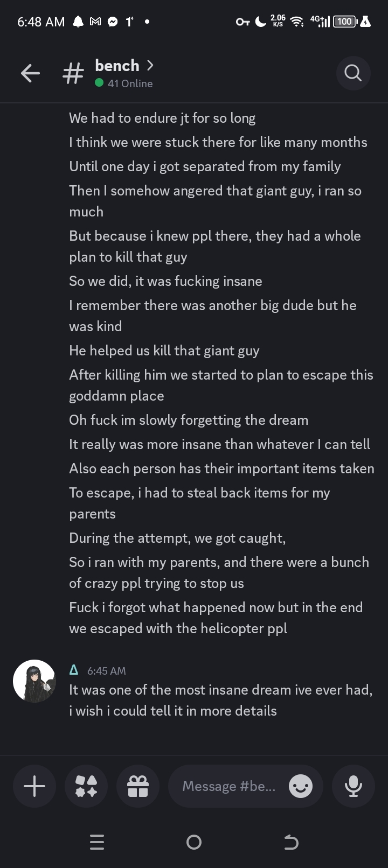Viewport: 388px width, 868px height.
Task: Tap the delta username above message
Action: pos(74,670)
